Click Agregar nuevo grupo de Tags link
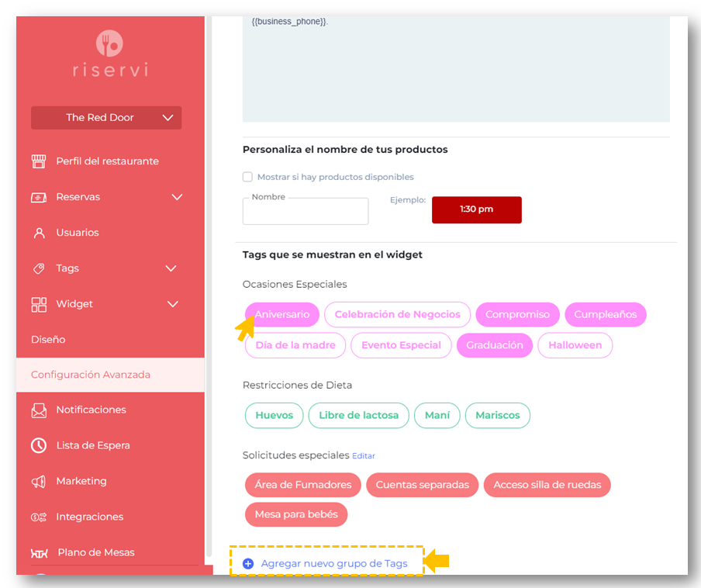701x588 pixels. tap(334, 563)
